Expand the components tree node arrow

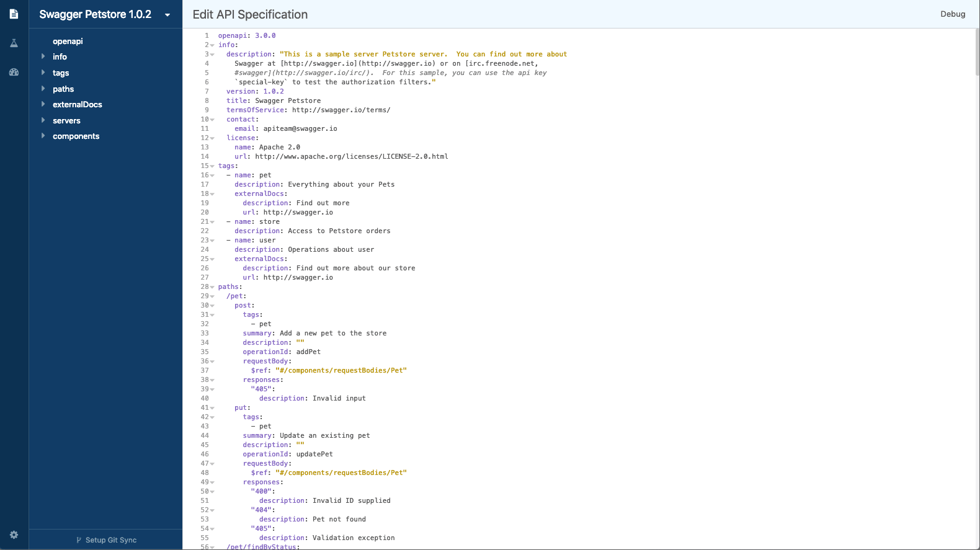(x=43, y=136)
